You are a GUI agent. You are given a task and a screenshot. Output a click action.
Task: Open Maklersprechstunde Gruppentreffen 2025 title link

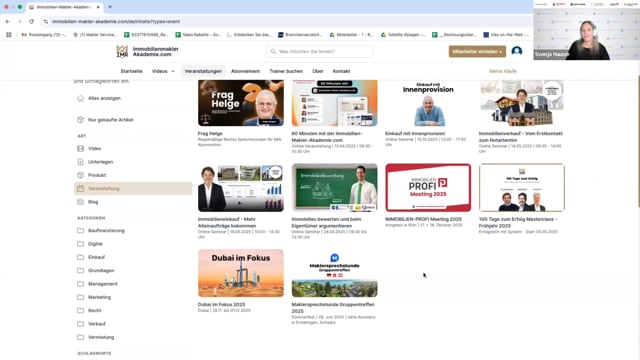333,308
